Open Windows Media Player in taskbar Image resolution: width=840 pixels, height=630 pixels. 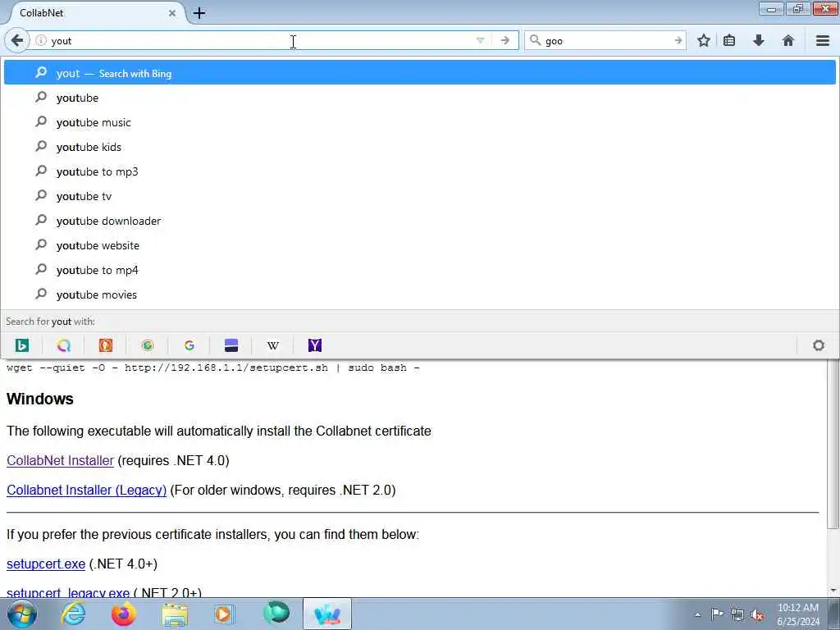click(224, 614)
